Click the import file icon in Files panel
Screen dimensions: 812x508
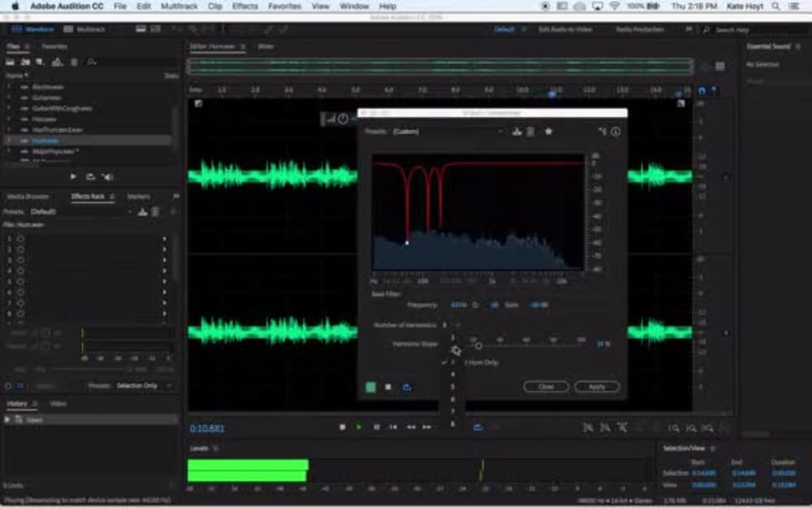click(x=25, y=63)
